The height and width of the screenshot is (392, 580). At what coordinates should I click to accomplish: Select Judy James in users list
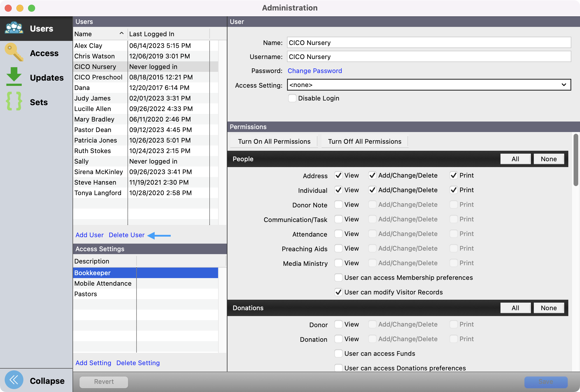pyautogui.click(x=92, y=98)
